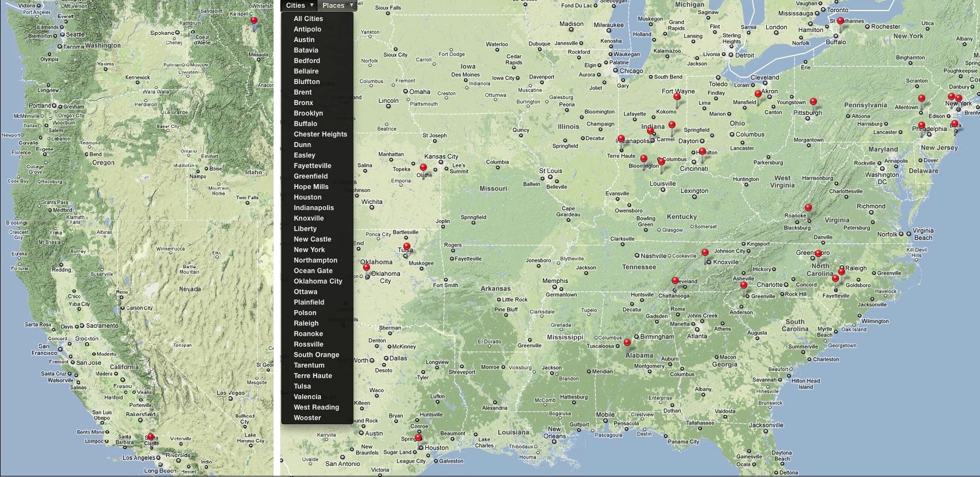The width and height of the screenshot is (980, 477).
Task: Choose Roanoke from the Cities list
Action: point(308,334)
